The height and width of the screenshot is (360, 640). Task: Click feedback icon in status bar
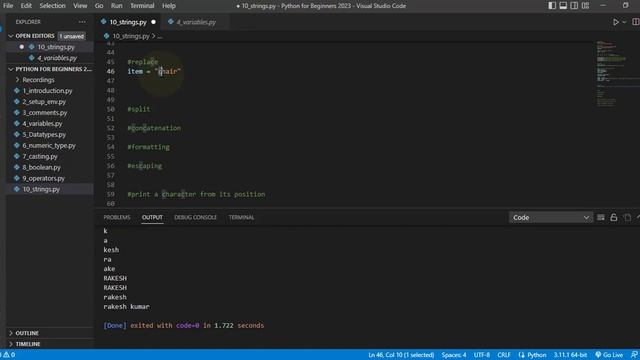[x=634, y=355]
